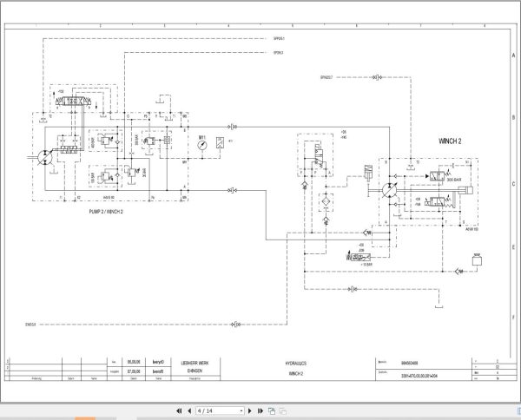Viewport: 521px width, 420px height.
Task: Click the greyed next view icon
Action: coord(283,411)
